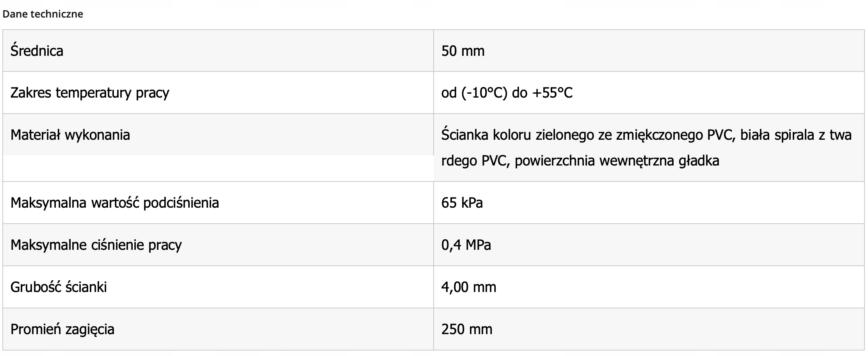Click the '50 mm' diameter value
Image resolution: width=868 pixels, height=356 pixels.
pyautogui.click(x=463, y=51)
